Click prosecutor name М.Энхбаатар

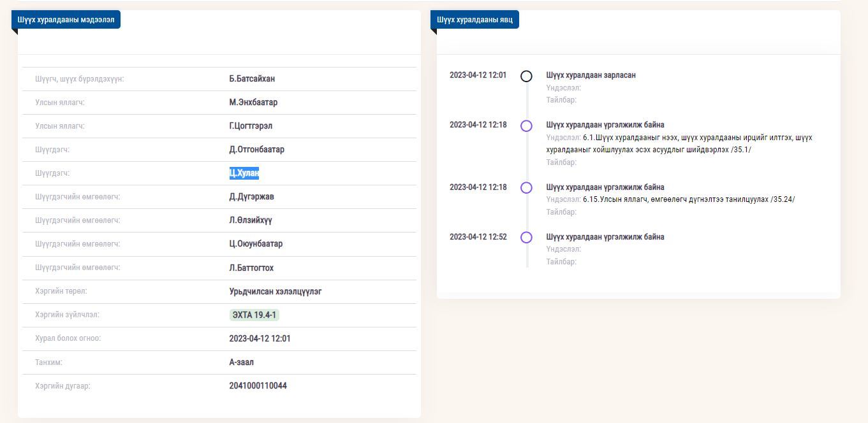pos(253,103)
